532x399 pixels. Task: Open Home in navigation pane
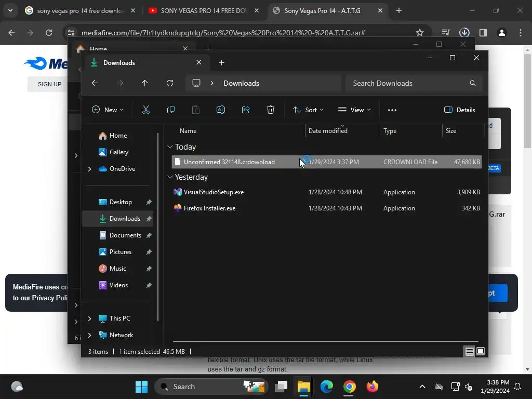click(117, 136)
